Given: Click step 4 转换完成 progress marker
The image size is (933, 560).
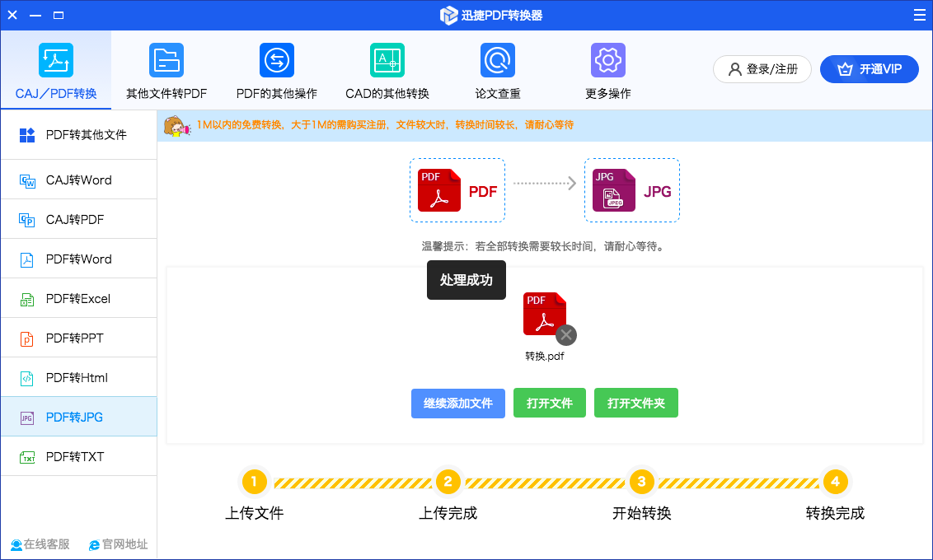Looking at the screenshot, I should (835, 482).
